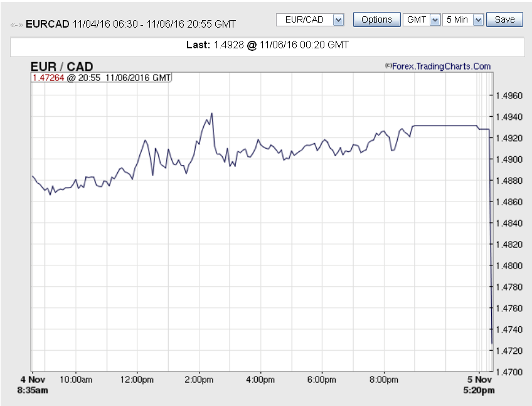Viewport: 532px width, 406px height.
Task: Click the 1.4920 price axis label
Action: pos(509,138)
